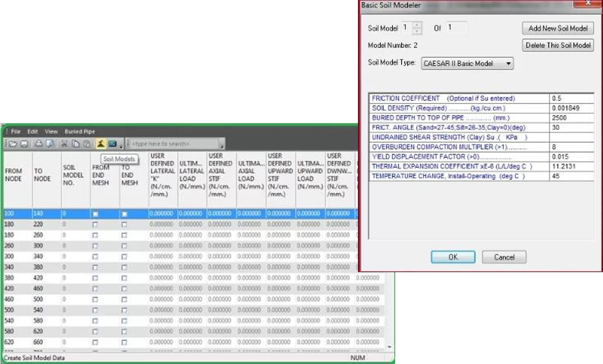603x364 pixels.
Task: Open the Buried Pipe menu
Action: pyautogui.click(x=80, y=131)
